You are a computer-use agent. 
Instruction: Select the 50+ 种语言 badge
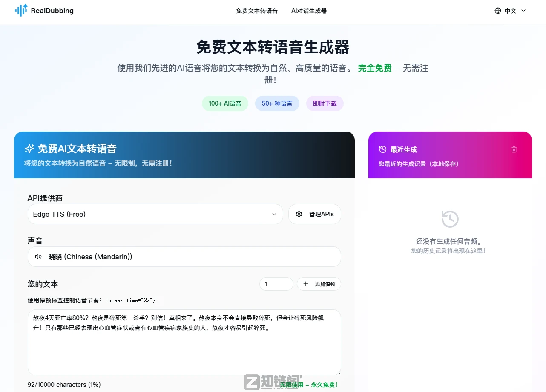(x=277, y=103)
